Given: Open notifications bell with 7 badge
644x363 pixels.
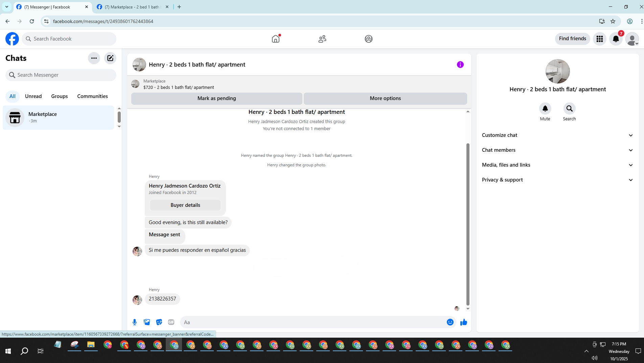Looking at the screenshot, I should coord(616,39).
